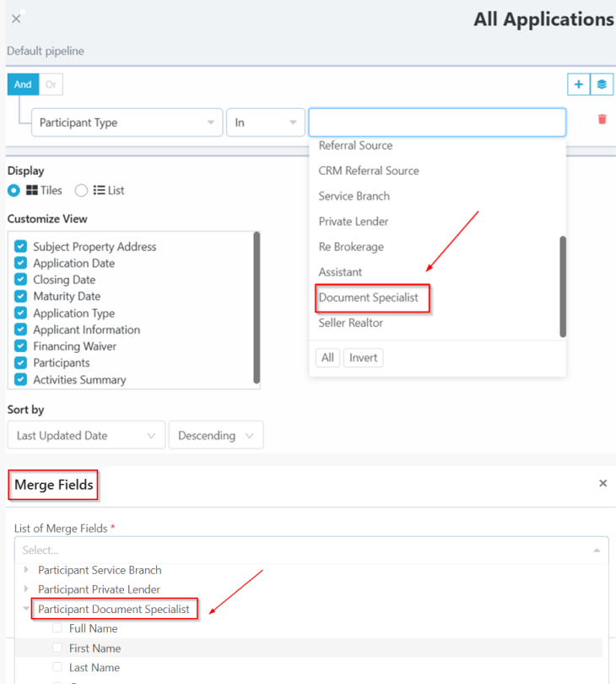
Task: Open the Last Updated Date sort dropdown
Action: [85, 436]
